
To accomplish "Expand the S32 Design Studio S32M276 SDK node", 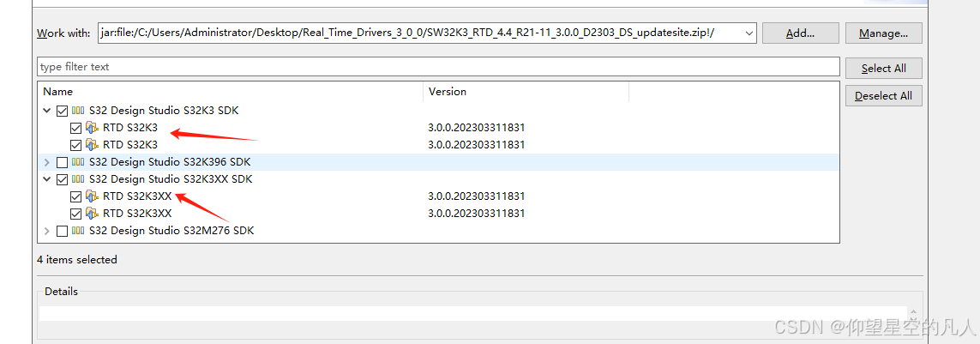I will pos(47,231).
